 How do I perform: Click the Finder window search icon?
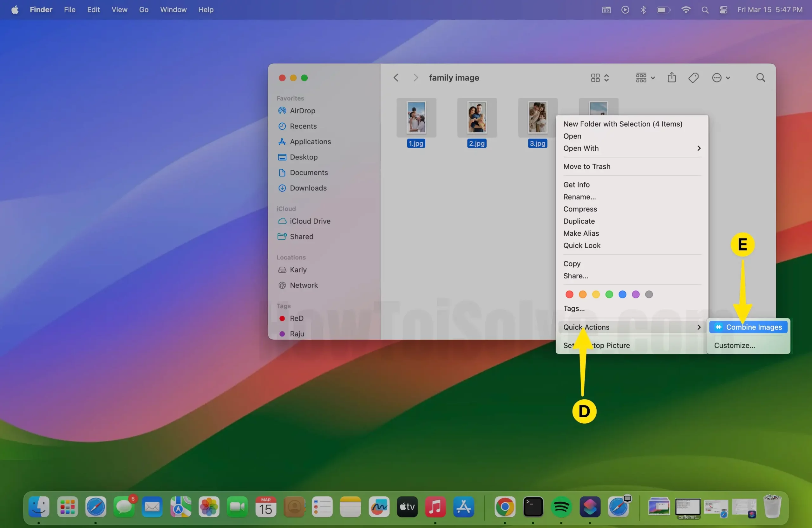tap(761, 78)
